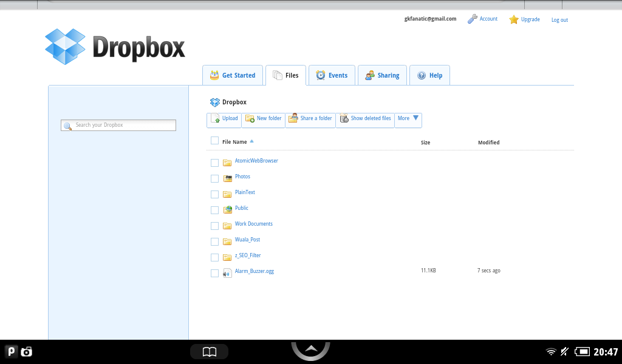This screenshot has height=364, width=622.
Task: Check the AtomicWebBrowser folder checkbox
Action: coord(214,163)
